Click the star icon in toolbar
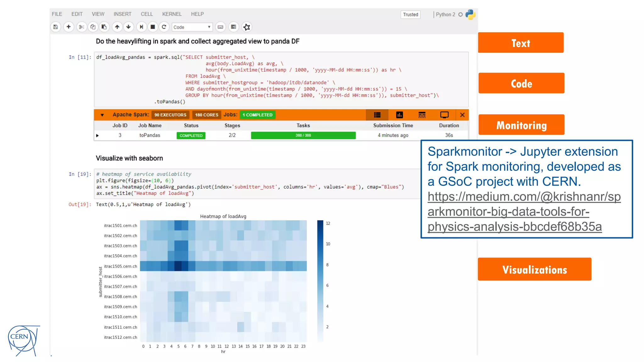The image size is (644, 362). (247, 27)
